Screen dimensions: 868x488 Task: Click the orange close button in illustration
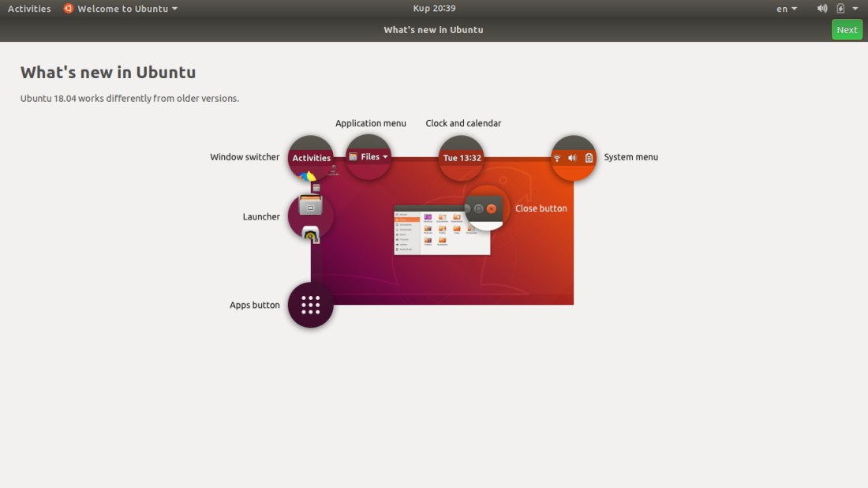coord(492,208)
